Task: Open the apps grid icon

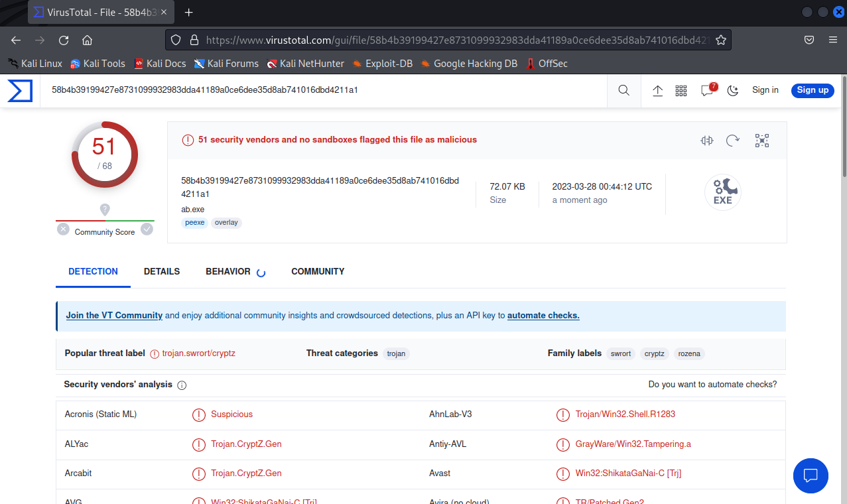Action: [681, 91]
